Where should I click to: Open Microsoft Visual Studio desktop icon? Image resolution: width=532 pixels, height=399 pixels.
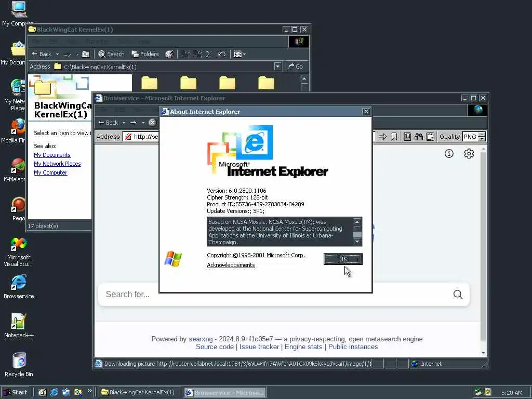coord(19,252)
